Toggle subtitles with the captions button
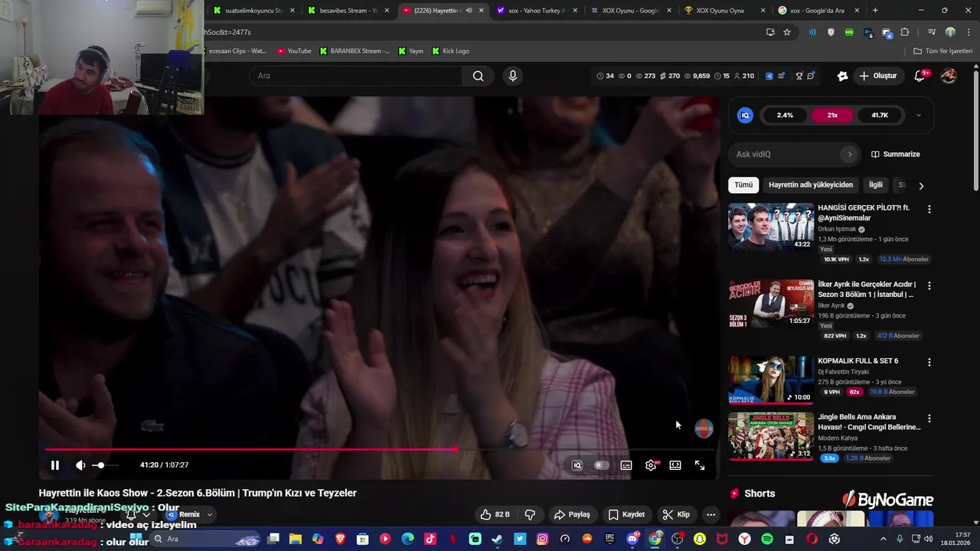 (626, 465)
